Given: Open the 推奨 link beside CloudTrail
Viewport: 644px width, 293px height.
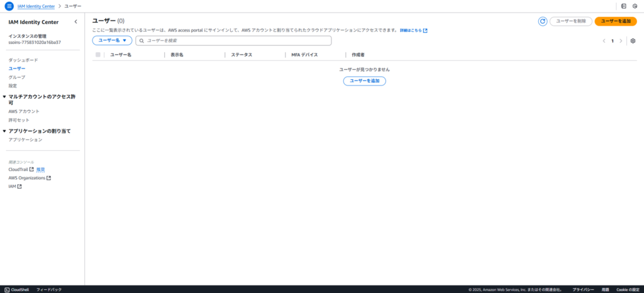Looking at the screenshot, I should (40, 169).
